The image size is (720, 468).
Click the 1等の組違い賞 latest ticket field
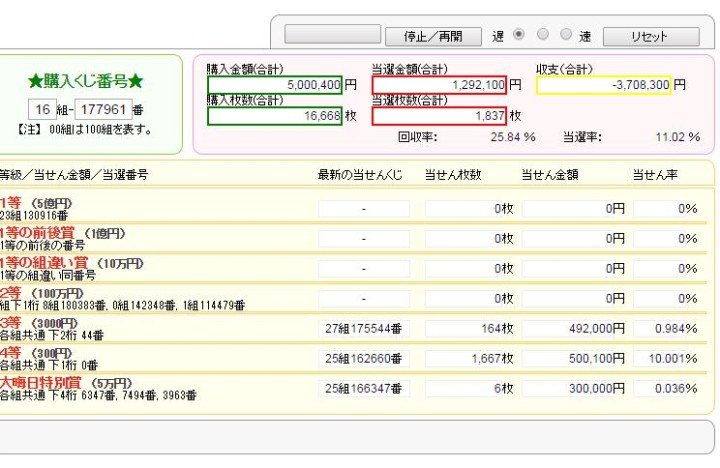[364, 269]
